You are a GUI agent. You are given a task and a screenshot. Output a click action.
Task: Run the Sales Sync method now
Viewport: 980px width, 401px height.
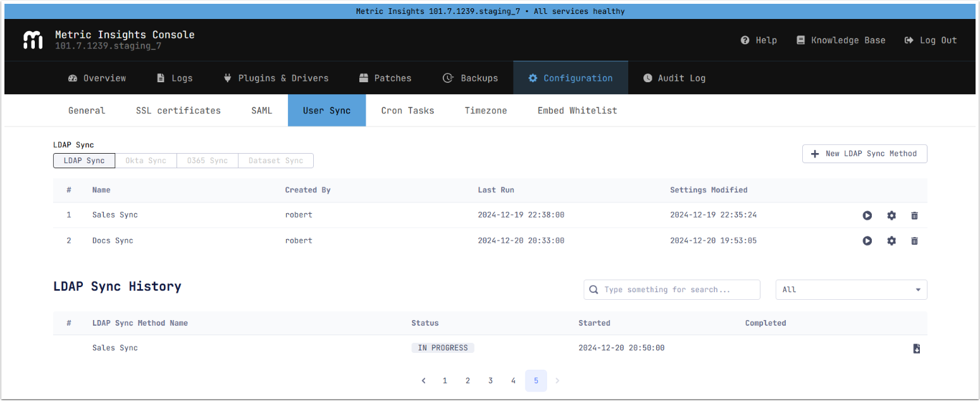[867, 216]
